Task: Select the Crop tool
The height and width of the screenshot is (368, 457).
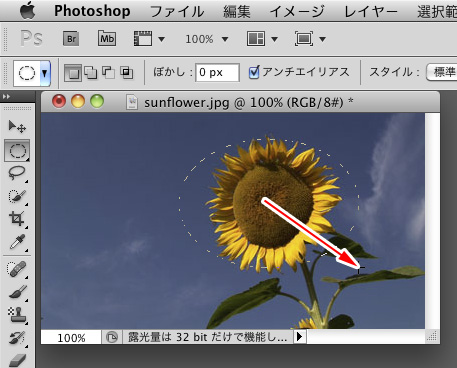Action: (x=17, y=219)
